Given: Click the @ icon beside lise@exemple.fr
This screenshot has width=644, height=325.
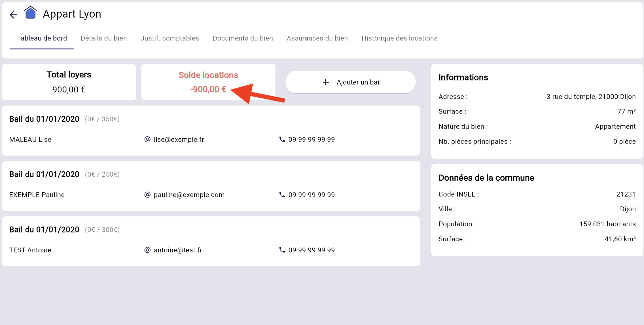Looking at the screenshot, I should pyautogui.click(x=147, y=139).
